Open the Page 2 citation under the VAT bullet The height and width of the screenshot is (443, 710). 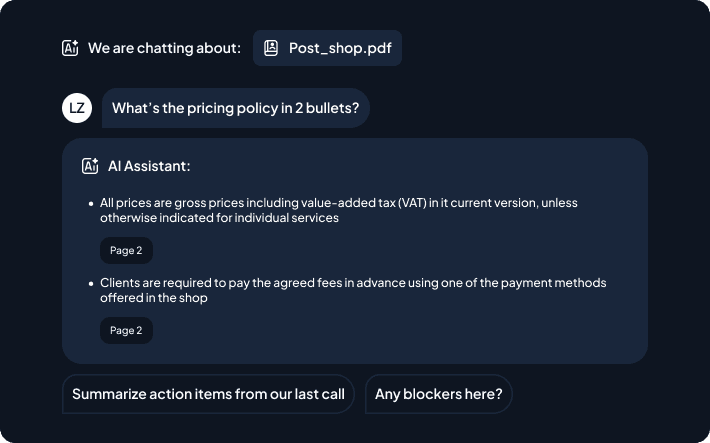click(126, 250)
